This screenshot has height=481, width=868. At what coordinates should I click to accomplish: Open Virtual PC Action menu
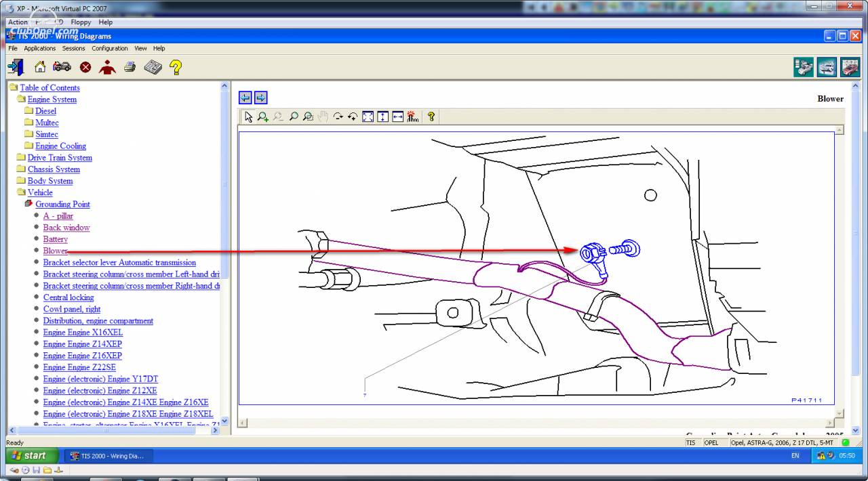coord(18,22)
